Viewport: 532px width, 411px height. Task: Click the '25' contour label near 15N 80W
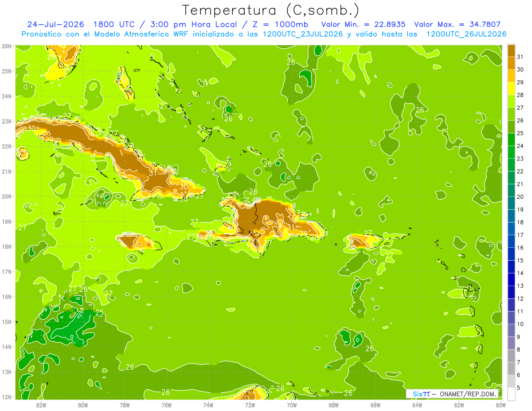click(99, 313)
